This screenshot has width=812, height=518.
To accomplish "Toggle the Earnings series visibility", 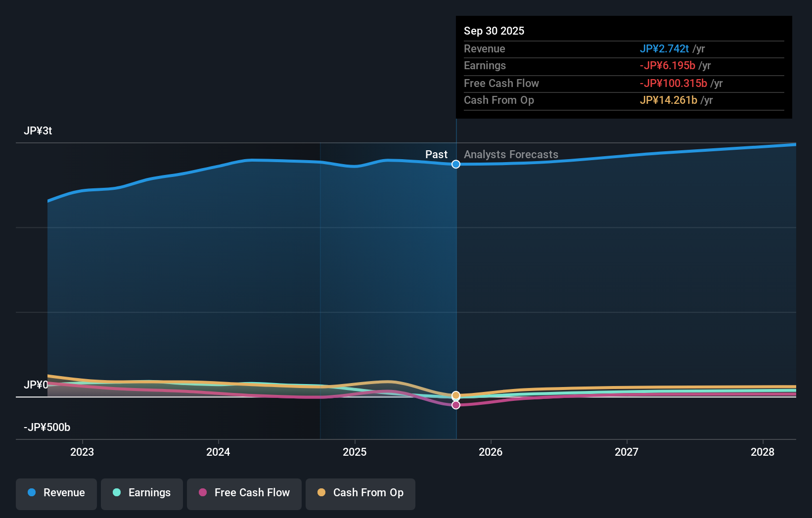I will click(141, 494).
